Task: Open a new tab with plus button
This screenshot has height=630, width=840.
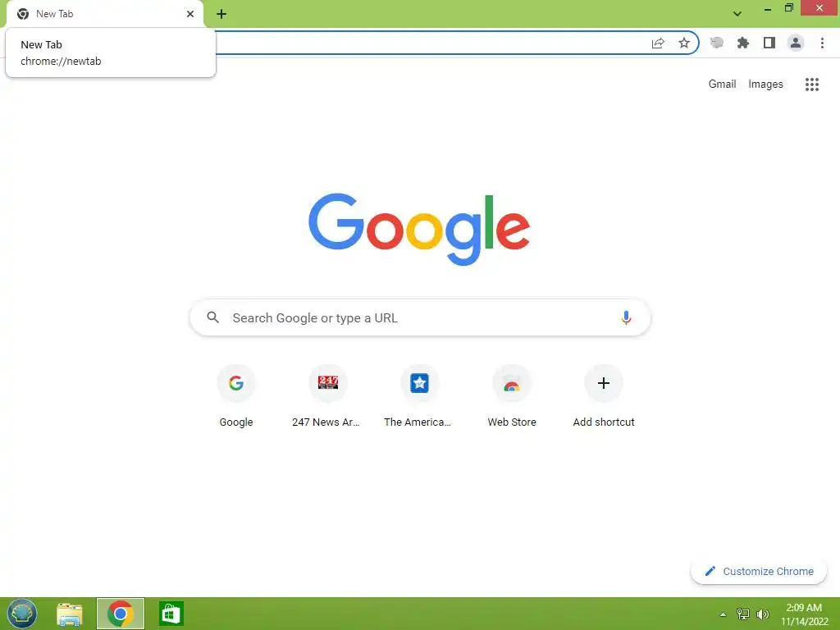Action: (x=221, y=14)
